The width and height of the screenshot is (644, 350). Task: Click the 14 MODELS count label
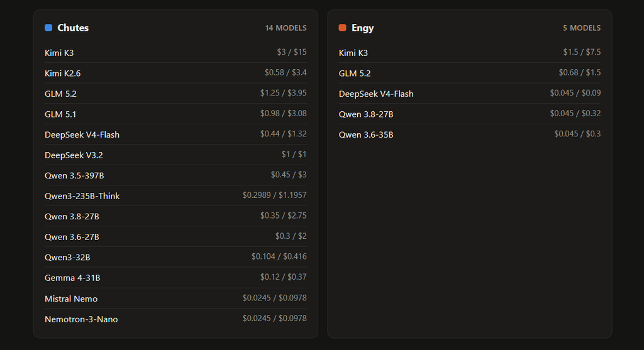pos(286,28)
